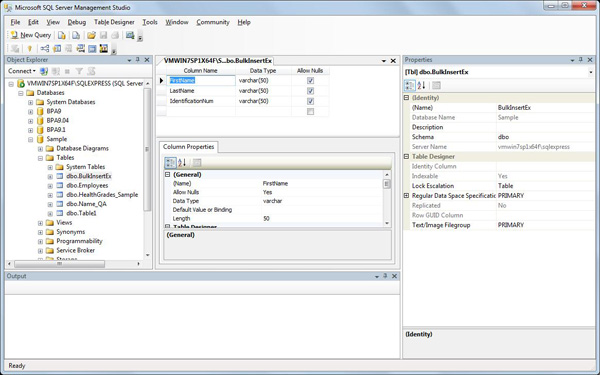
Task: Close the Output panel
Action: click(x=395, y=276)
